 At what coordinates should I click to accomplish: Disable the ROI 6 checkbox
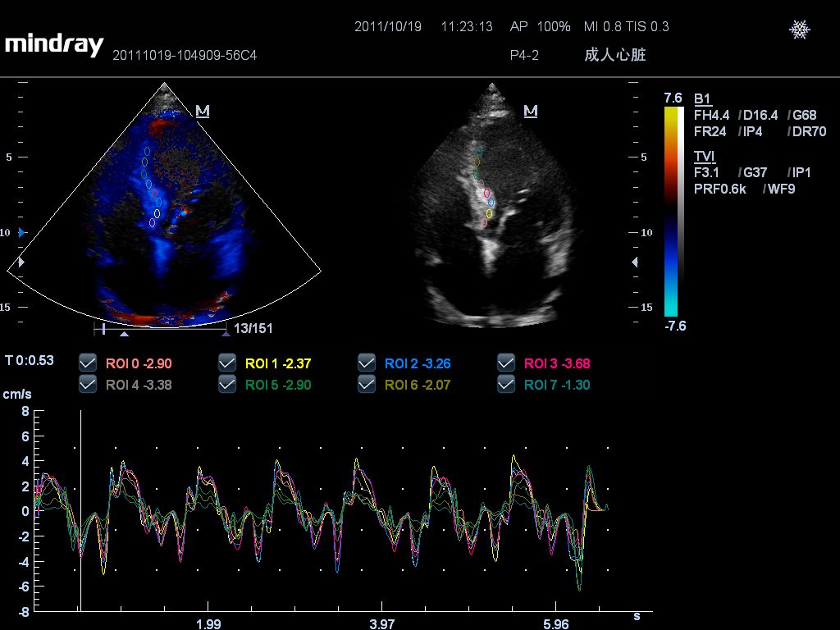click(367, 385)
